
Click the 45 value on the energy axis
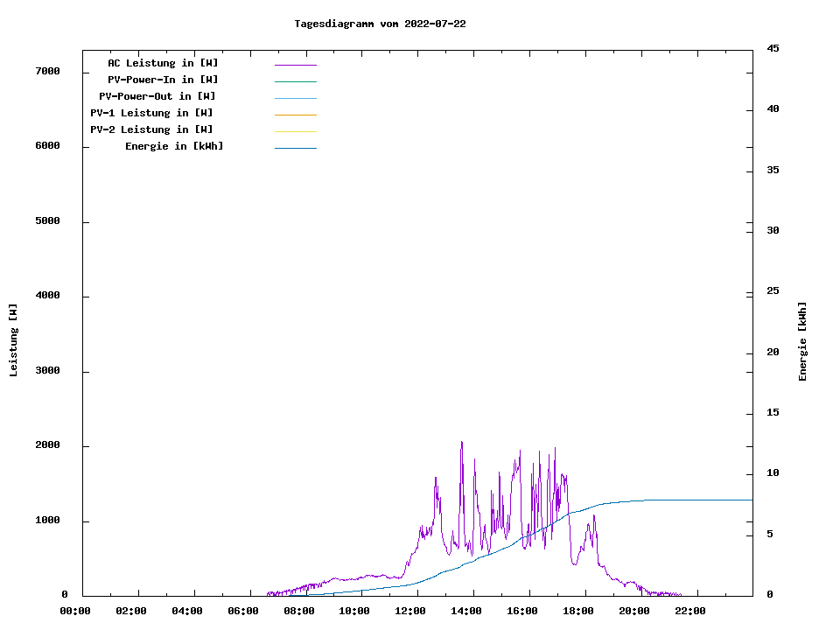click(773, 48)
